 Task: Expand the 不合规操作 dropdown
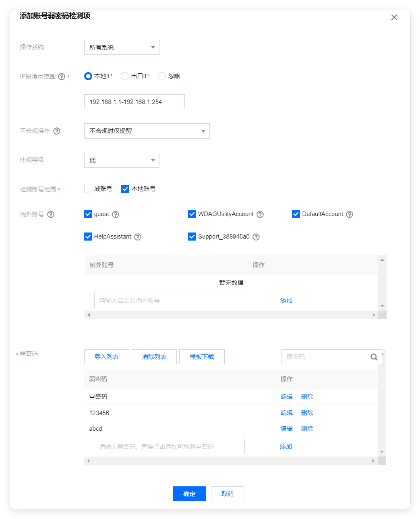(x=147, y=131)
